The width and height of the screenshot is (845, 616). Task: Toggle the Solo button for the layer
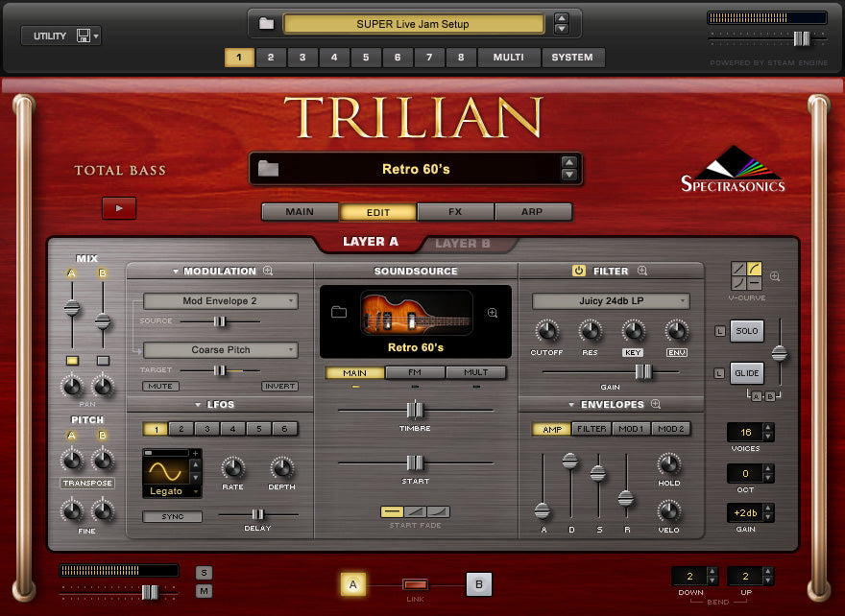(x=746, y=331)
